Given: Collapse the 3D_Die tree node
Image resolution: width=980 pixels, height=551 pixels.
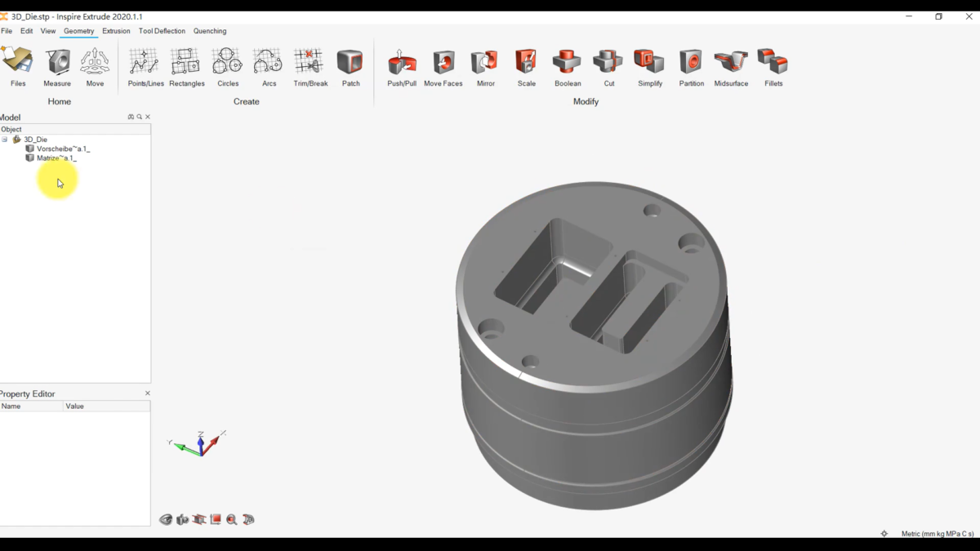Looking at the screenshot, I should point(5,140).
